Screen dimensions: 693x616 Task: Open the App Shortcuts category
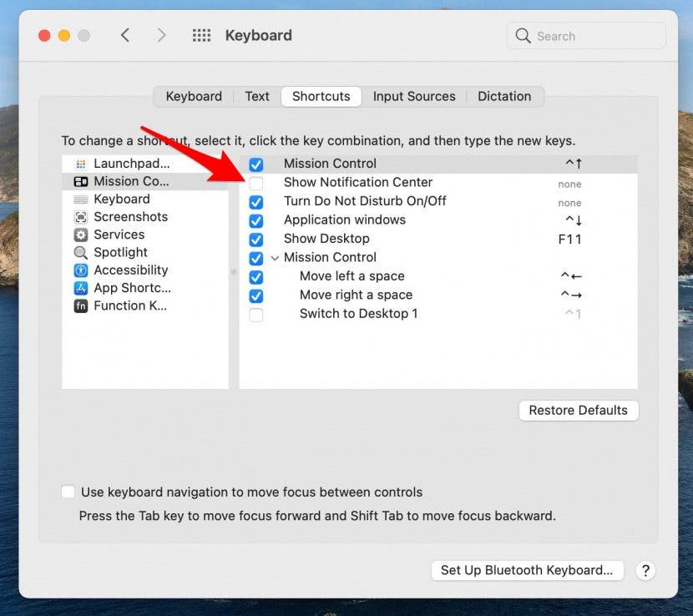pos(131,287)
